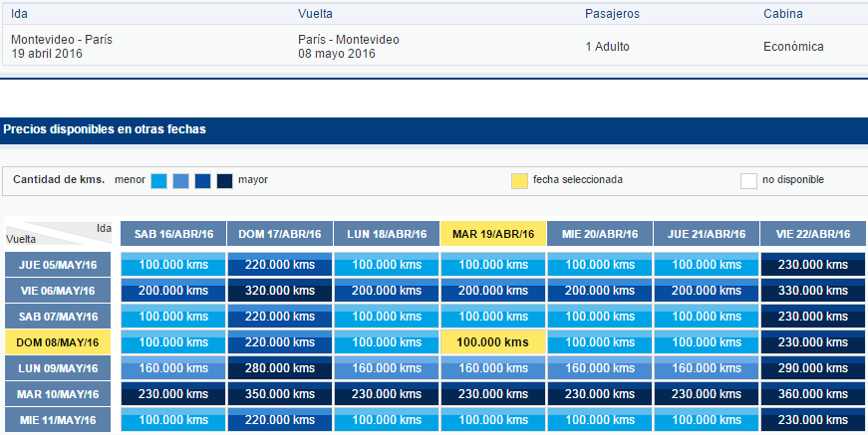Select outbound date MIE 20/ABR/16 column header
868x435 pixels.
pos(600,234)
